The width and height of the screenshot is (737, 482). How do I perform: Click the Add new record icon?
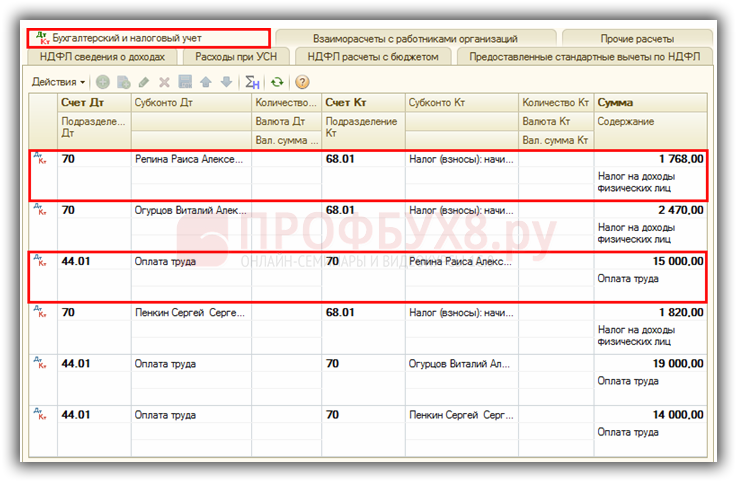(x=103, y=82)
